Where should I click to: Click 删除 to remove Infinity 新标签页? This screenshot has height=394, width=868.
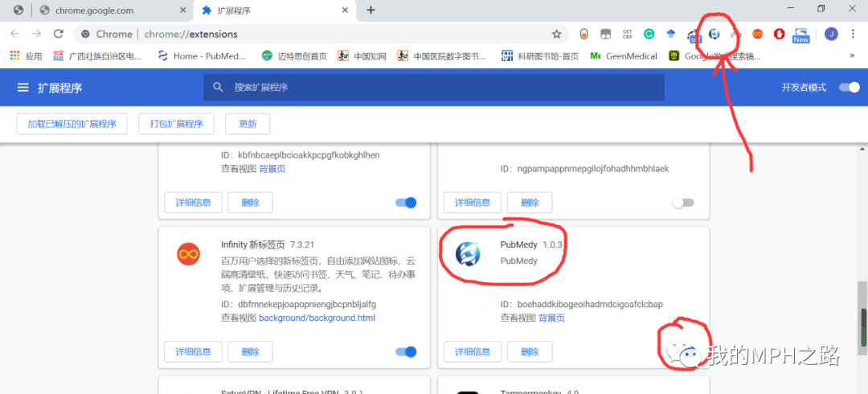point(250,351)
